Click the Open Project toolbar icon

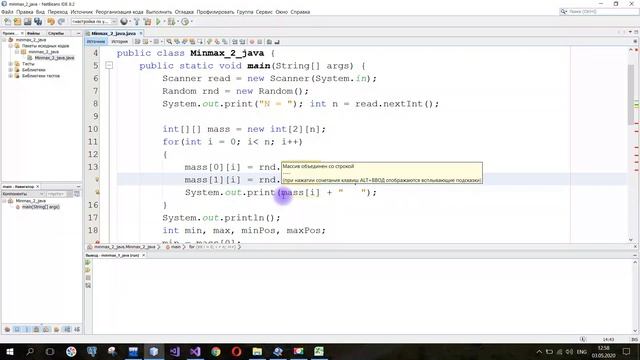tap(28, 22)
